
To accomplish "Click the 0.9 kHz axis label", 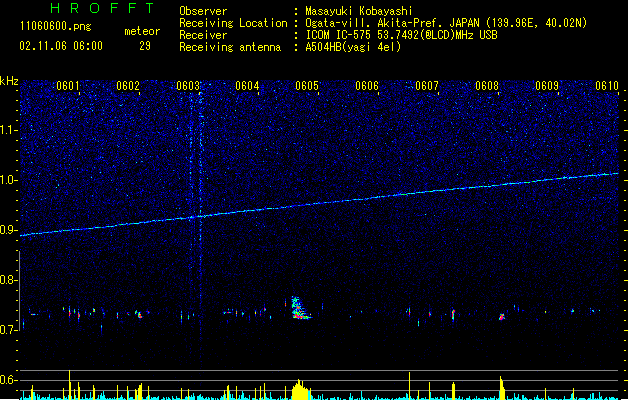I will tap(9, 230).
